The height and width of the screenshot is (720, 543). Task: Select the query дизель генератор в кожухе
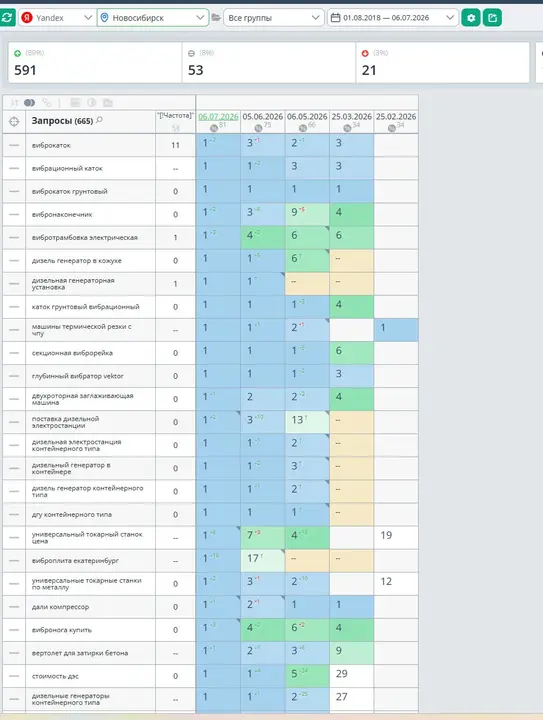point(77,260)
